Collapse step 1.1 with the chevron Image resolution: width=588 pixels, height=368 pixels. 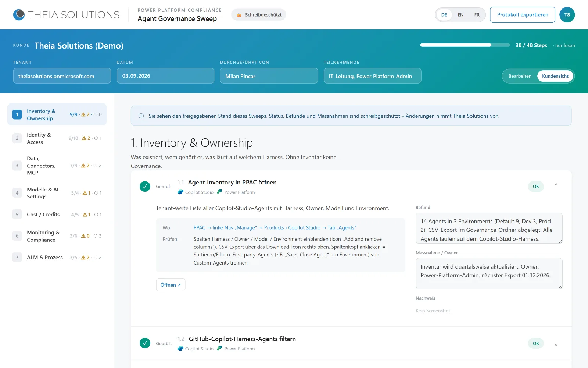pos(556,185)
